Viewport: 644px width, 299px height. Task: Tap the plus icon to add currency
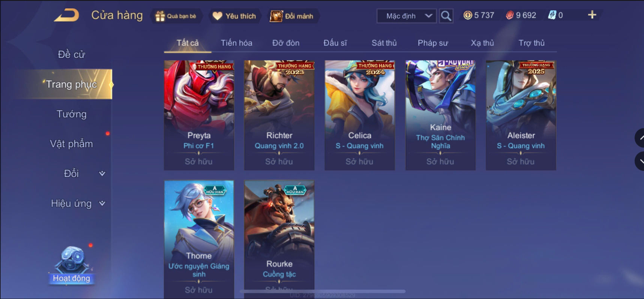pos(592,15)
